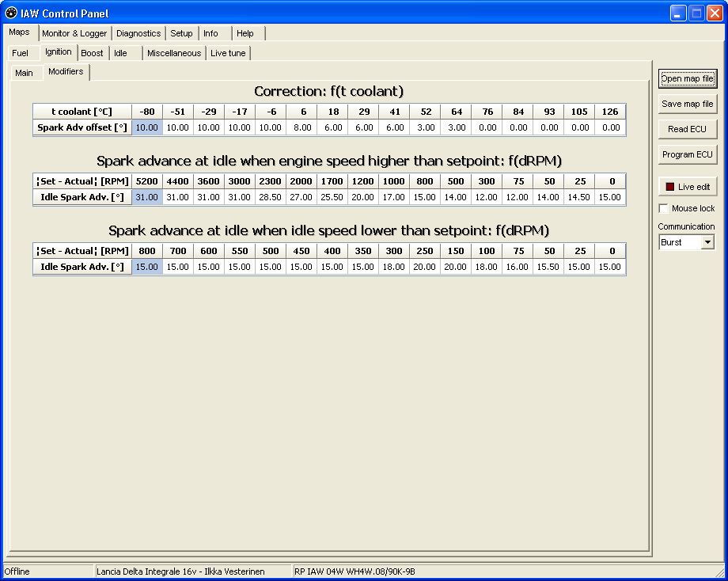Screen dimensions: 728x581
Task: Close the IAW Control Panel window
Action: pos(714,13)
